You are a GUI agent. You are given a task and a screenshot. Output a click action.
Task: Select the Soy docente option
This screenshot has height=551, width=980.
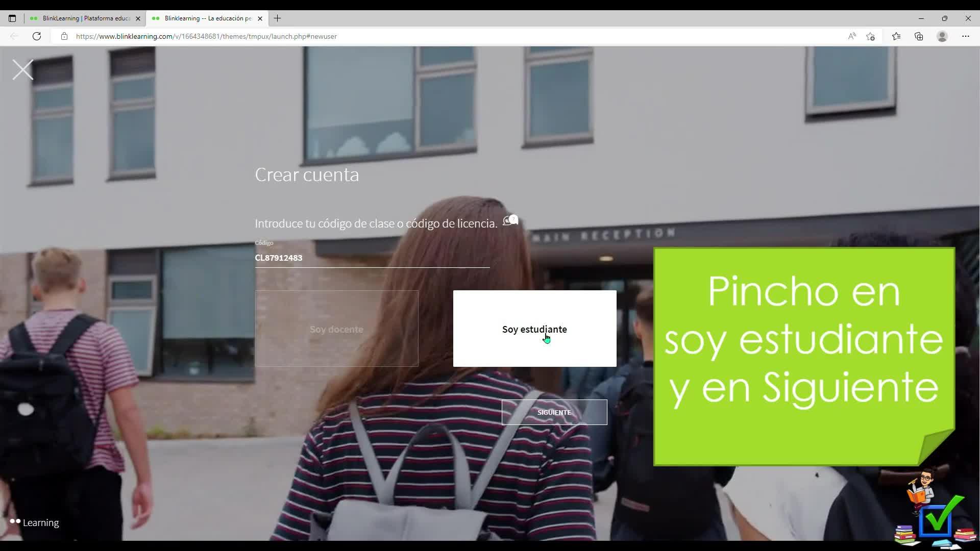pyautogui.click(x=336, y=329)
